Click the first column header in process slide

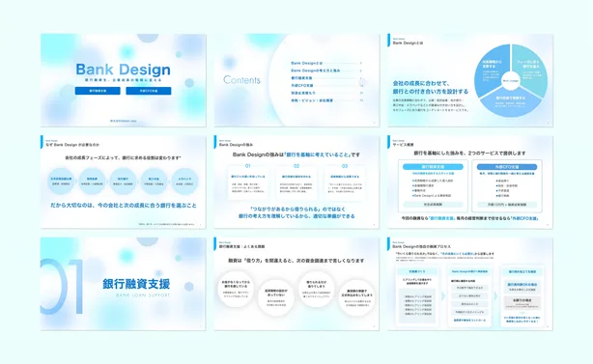point(417,271)
